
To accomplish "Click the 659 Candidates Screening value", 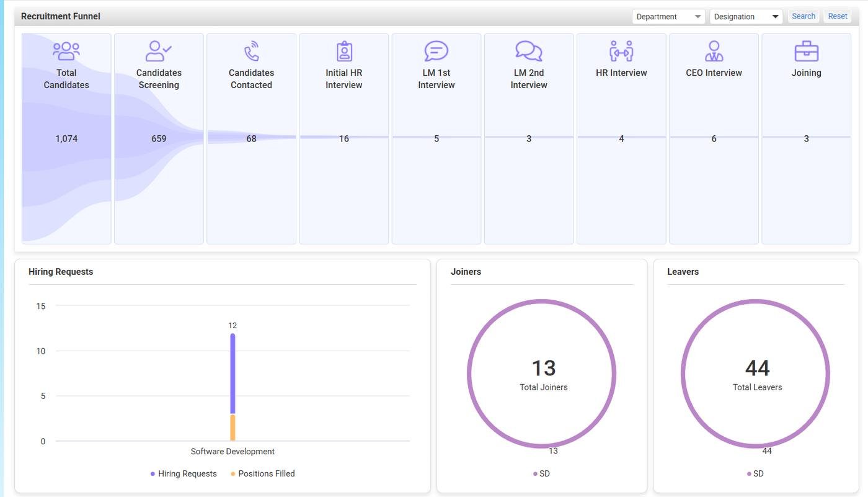I will coord(159,139).
